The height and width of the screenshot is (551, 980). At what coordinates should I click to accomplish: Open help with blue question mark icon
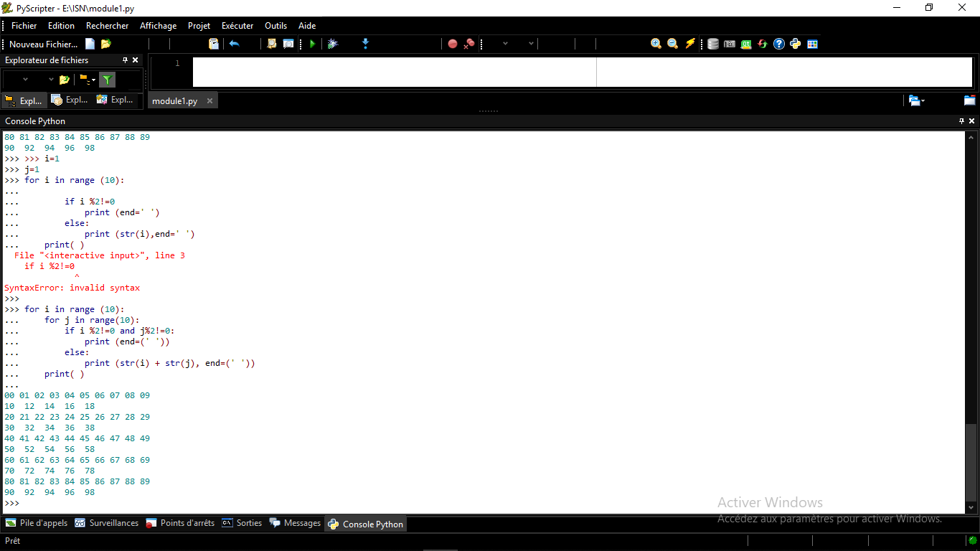tap(779, 44)
